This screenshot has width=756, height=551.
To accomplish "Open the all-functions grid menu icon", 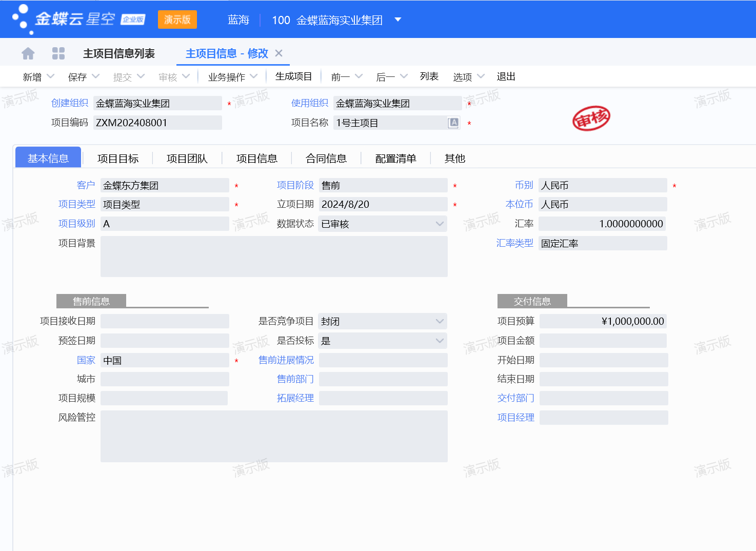I will pyautogui.click(x=58, y=53).
